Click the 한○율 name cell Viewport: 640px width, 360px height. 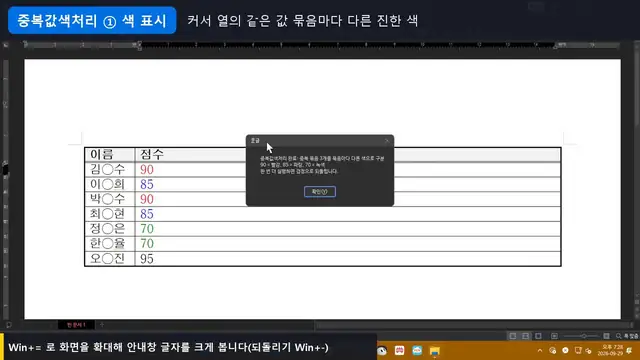coord(110,244)
